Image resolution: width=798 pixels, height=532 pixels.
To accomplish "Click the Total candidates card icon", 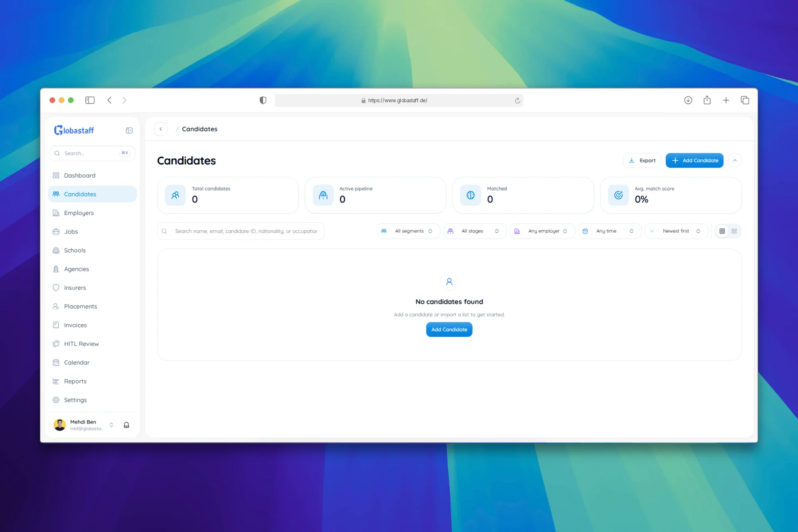I will click(x=175, y=195).
